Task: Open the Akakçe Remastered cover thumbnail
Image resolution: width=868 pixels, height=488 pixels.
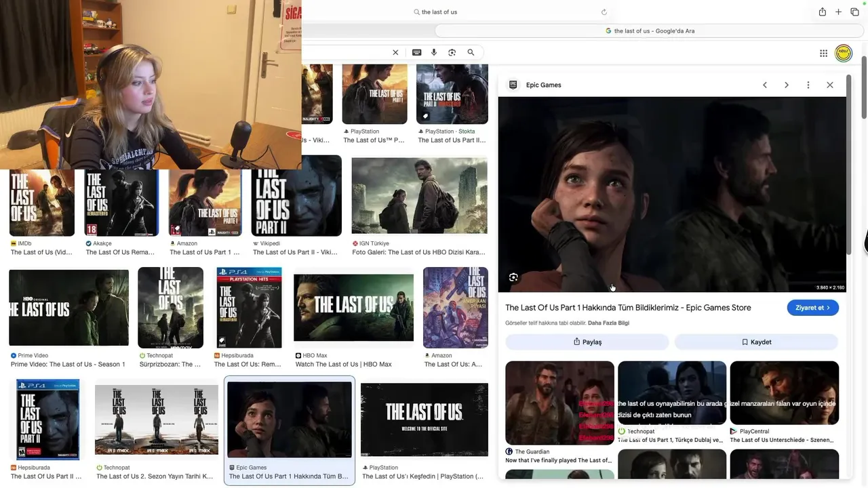Action: pyautogui.click(x=121, y=203)
